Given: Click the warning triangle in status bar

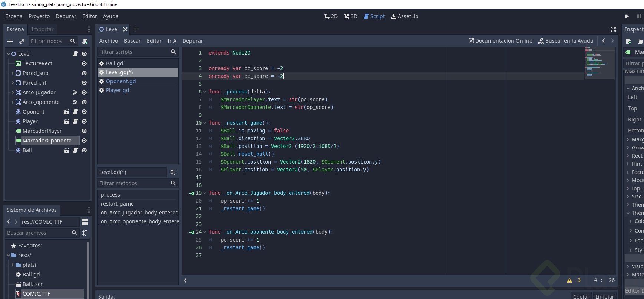Looking at the screenshot, I should [569, 280].
